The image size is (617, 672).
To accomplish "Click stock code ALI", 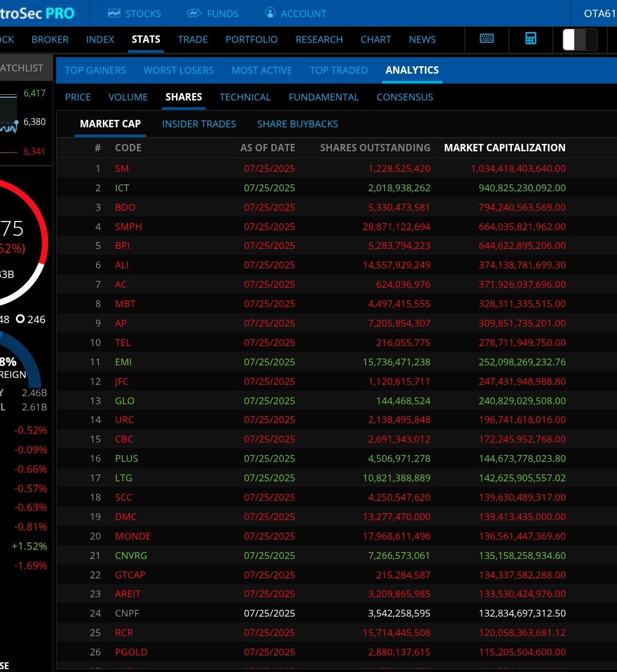I will click(122, 265).
